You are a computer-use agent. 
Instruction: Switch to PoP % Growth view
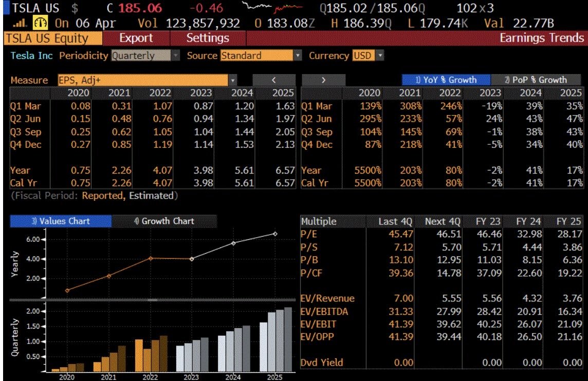pyautogui.click(x=536, y=80)
